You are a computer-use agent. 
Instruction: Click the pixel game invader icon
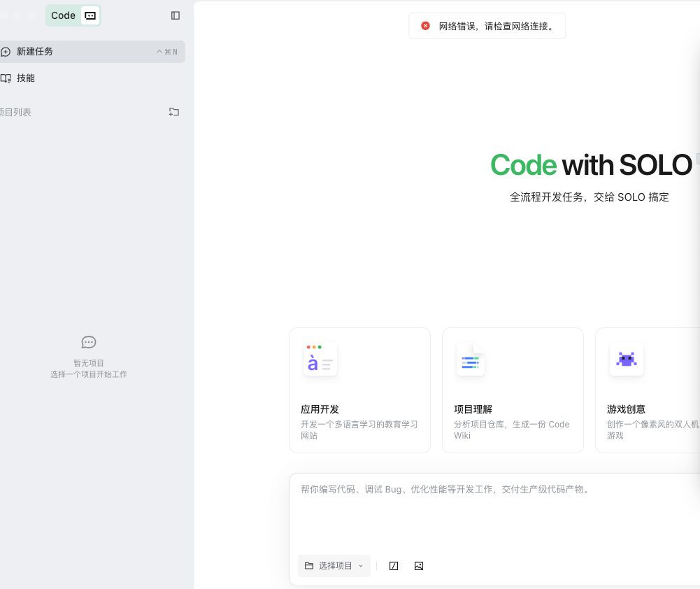(x=627, y=359)
